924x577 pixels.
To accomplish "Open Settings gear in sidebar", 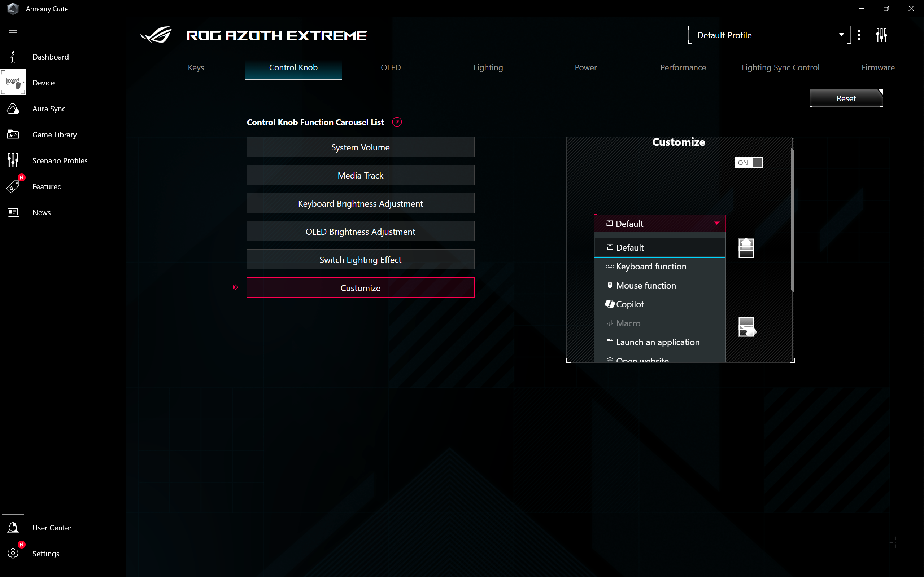I will [13, 553].
